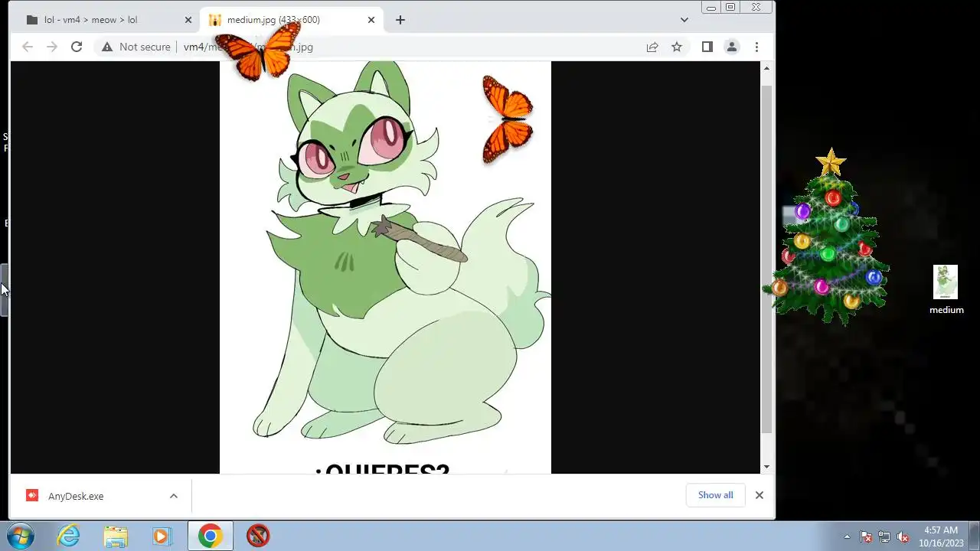Minimize the Chrome window
Screen dimensions: 980x551
711,7
